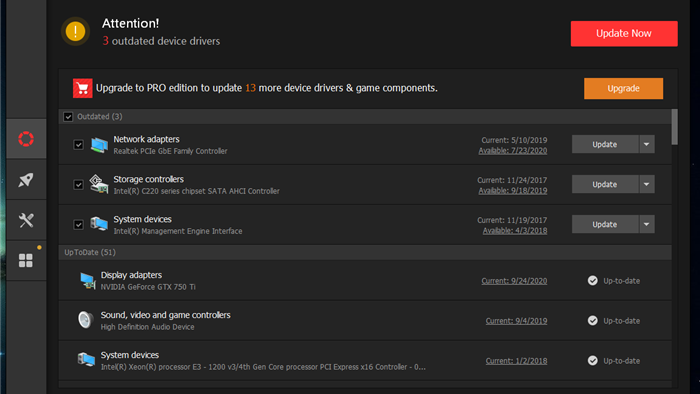Click the Intel Management Engine device icon
The height and width of the screenshot is (394, 700).
[x=99, y=224]
